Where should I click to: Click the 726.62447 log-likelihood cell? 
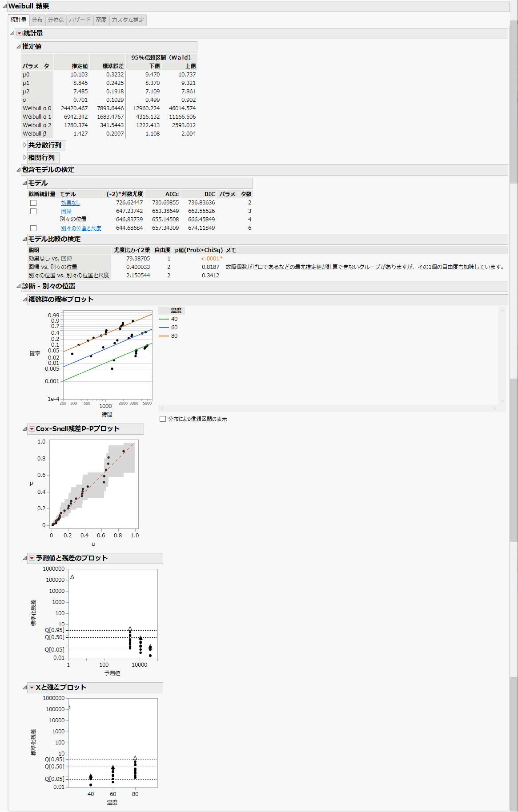click(129, 203)
